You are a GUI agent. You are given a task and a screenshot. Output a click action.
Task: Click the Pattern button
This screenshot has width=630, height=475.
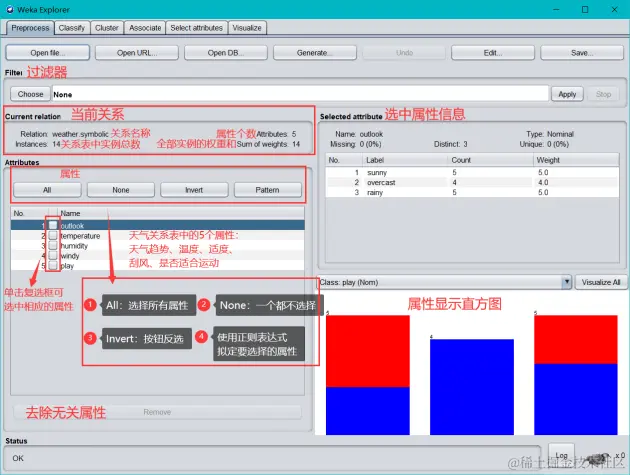pos(268,190)
